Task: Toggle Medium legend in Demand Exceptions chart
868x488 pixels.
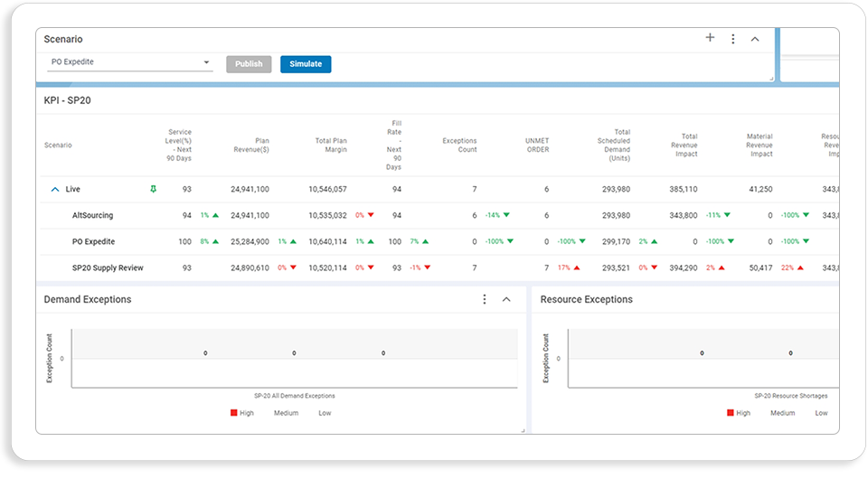Action: (x=286, y=413)
